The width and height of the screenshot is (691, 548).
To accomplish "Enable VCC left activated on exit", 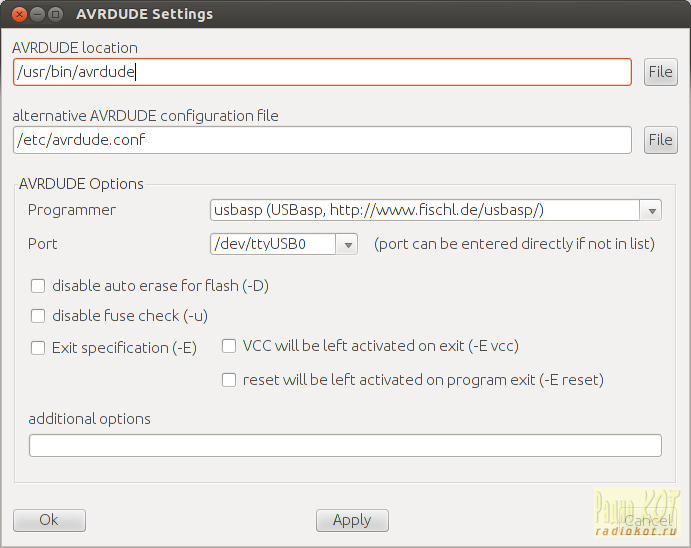I will click(229, 346).
